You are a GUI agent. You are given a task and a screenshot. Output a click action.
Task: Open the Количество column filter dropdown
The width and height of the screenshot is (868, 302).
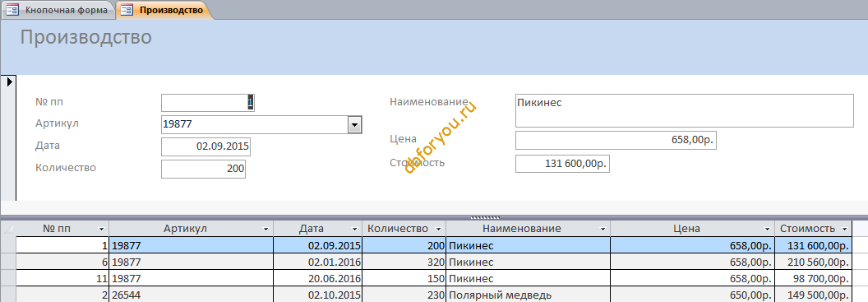click(438, 229)
